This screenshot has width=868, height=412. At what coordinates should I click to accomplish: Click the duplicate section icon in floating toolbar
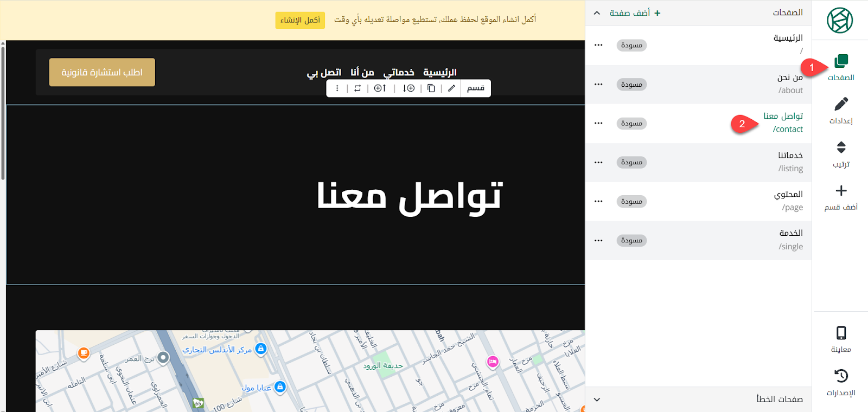pyautogui.click(x=431, y=88)
